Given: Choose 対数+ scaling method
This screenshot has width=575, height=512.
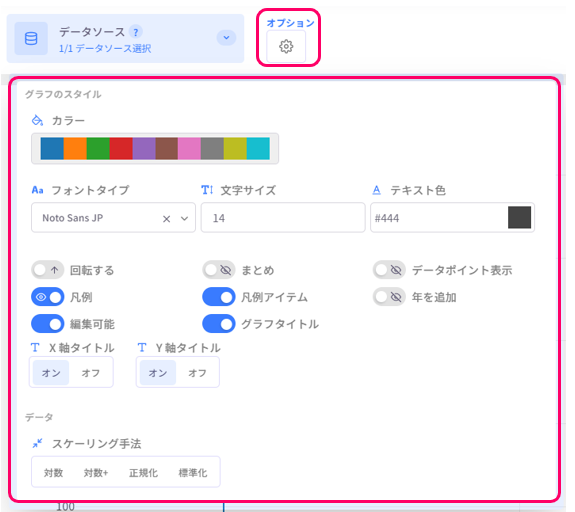Looking at the screenshot, I should click(96, 473).
